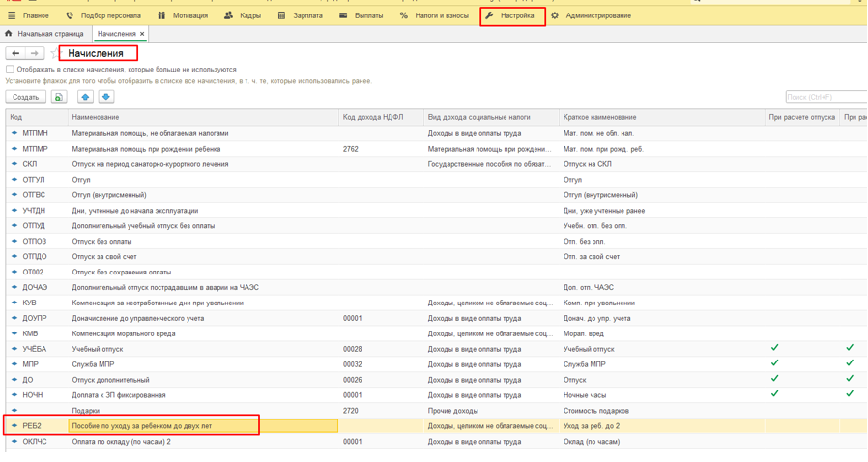The height and width of the screenshot is (462, 868).
Task: Focus the Поиск (Ctrl+F) search field
Action: [x=825, y=97]
